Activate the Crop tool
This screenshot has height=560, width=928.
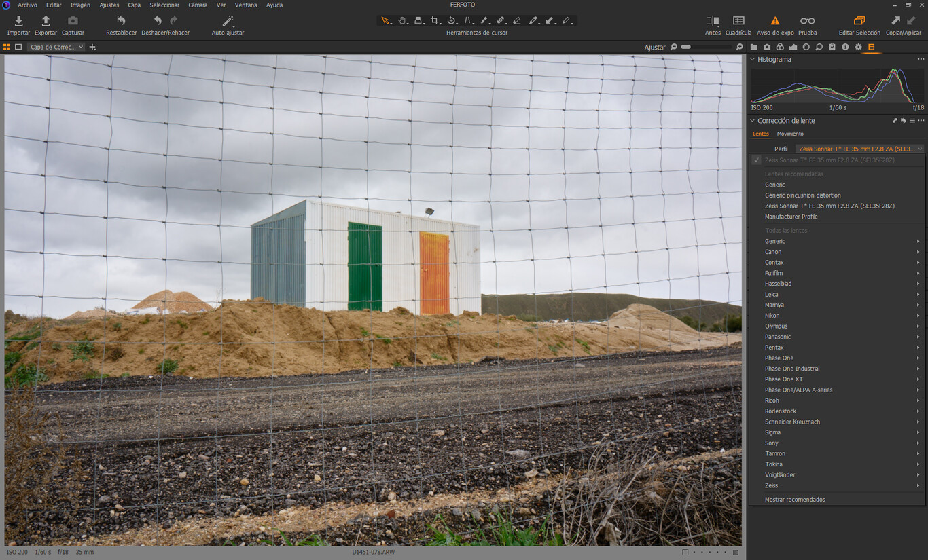435,20
